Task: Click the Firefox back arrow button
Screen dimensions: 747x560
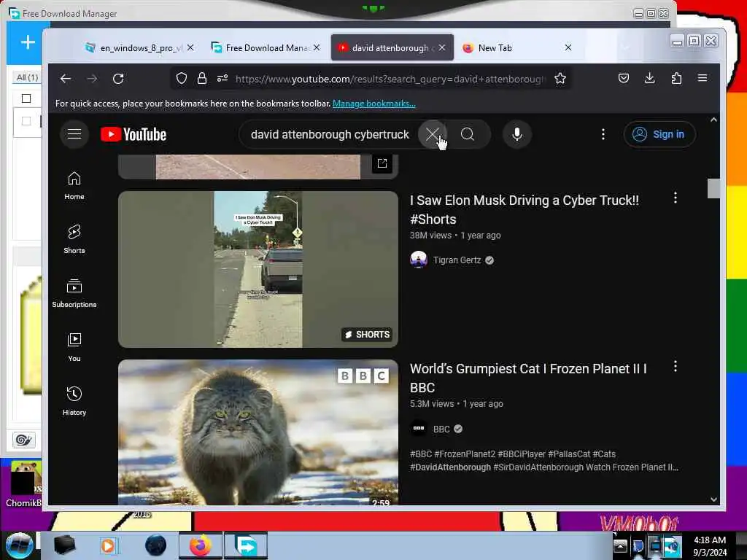Action: click(66, 79)
